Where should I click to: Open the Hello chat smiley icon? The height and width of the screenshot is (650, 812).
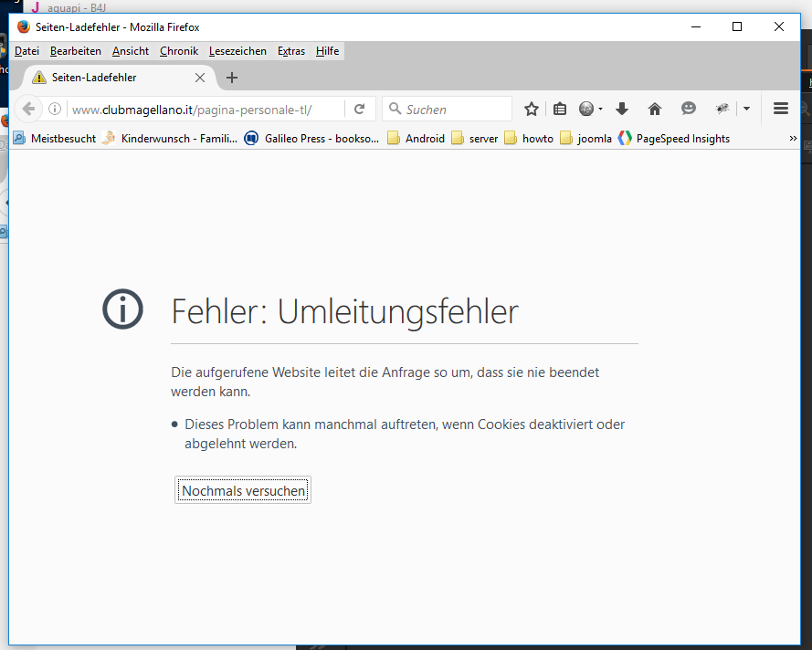pos(688,108)
